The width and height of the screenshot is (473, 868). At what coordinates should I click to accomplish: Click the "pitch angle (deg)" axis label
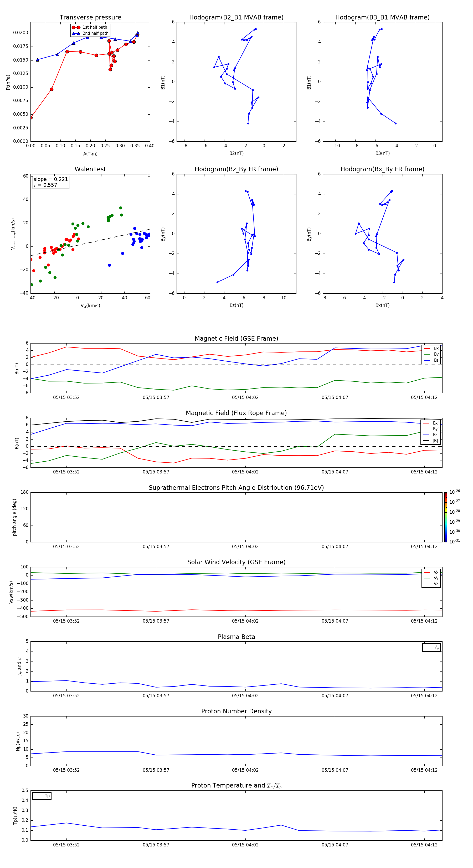click(14, 517)
